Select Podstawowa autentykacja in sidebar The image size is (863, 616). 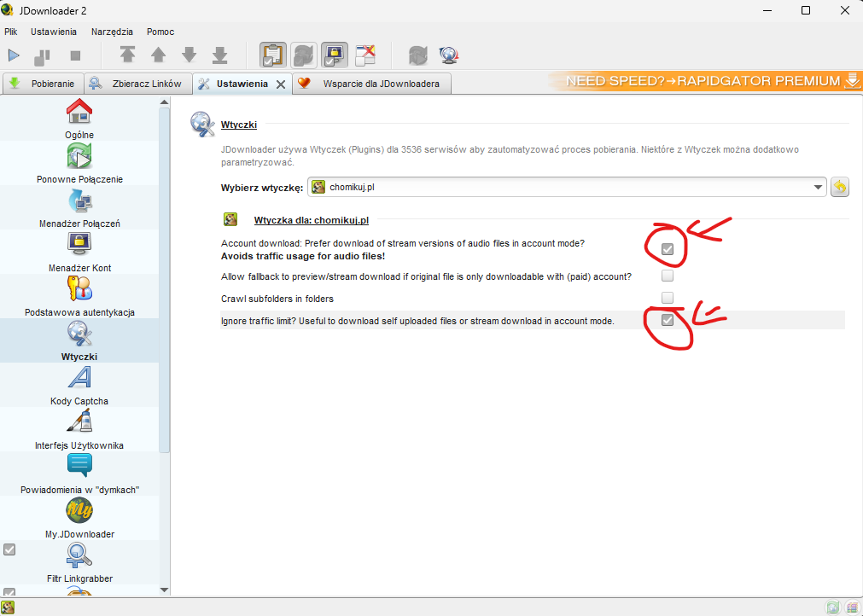click(79, 296)
